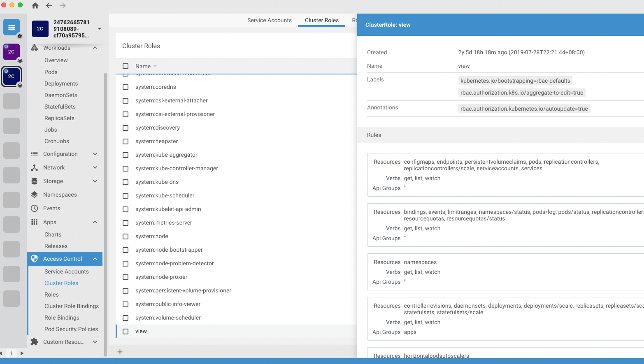Open the Roles sidebar item
Image resolution: width=644 pixels, height=364 pixels.
51,294
